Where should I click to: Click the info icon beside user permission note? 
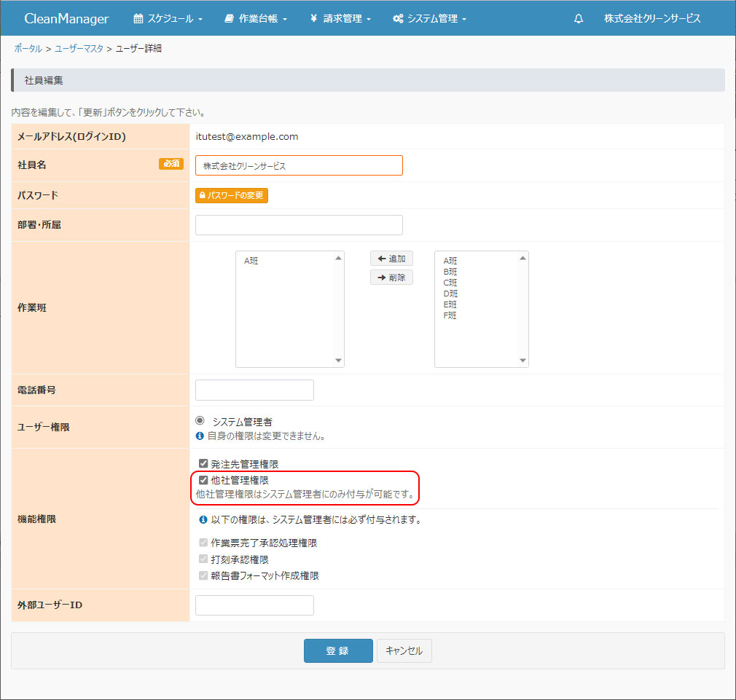tap(200, 436)
